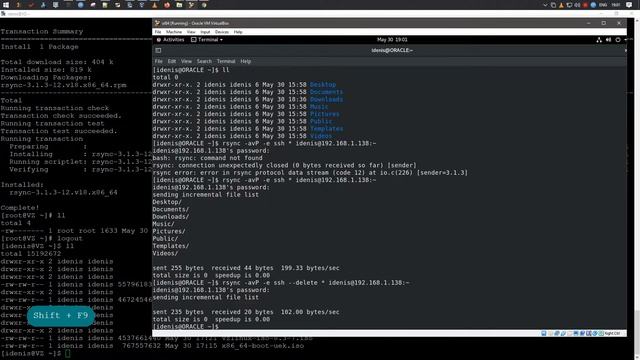Open the guest terminal File menu
This screenshot has width=640, height=360.
[x=158, y=61]
